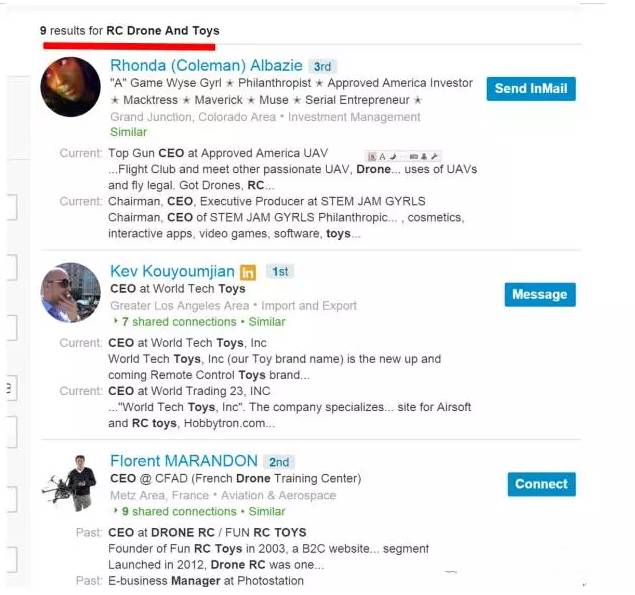Click Similar link under Rhonda Albazie's location
Screen dimensions: 635x595
[x=128, y=132]
